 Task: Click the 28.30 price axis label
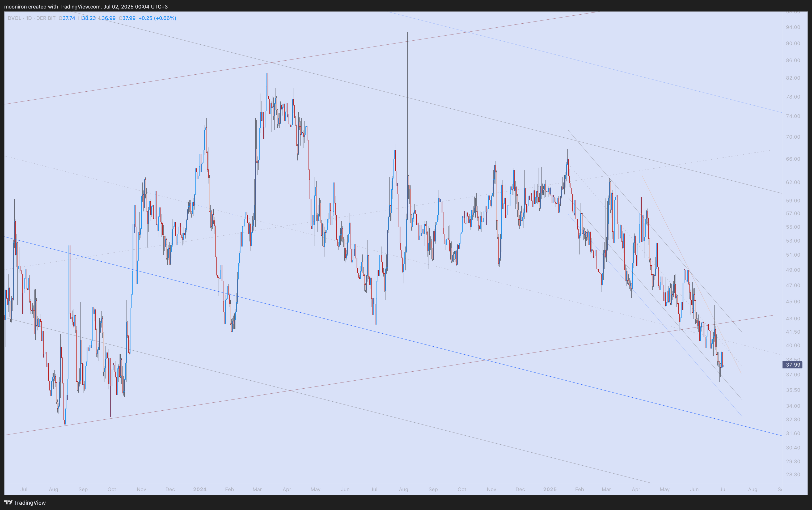point(793,475)
